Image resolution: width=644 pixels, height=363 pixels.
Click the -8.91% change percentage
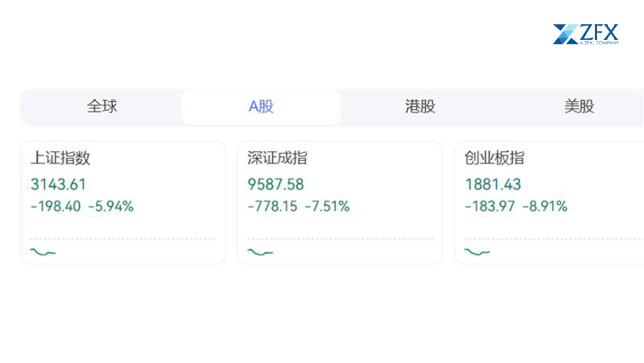(544, 206)
